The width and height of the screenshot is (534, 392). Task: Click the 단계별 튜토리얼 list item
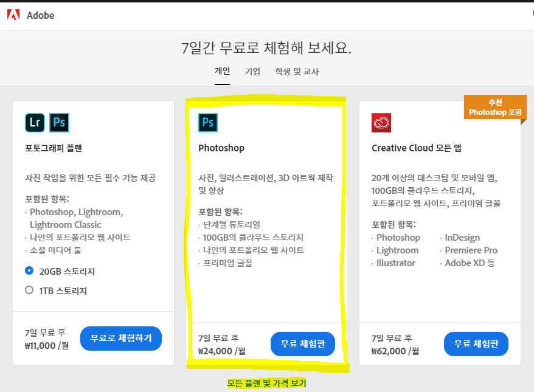(x=232, y=225)
